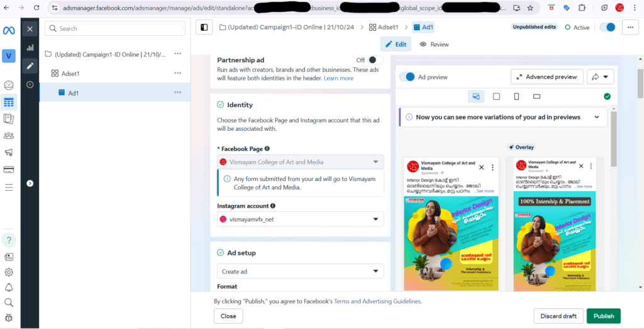Select the desktop and mobile preview icon
Image resolution: width=644 pixels, height=329 pixels.
click(x=476, y=96)
